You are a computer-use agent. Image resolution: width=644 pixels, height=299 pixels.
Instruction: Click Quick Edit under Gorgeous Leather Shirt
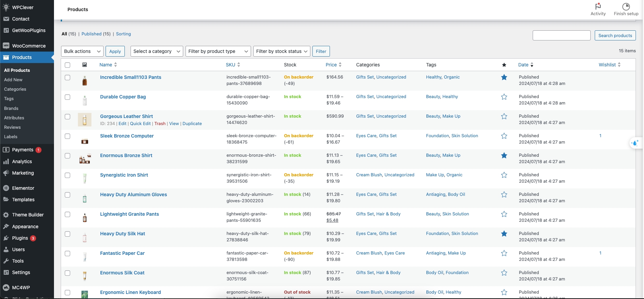(140, 124)
